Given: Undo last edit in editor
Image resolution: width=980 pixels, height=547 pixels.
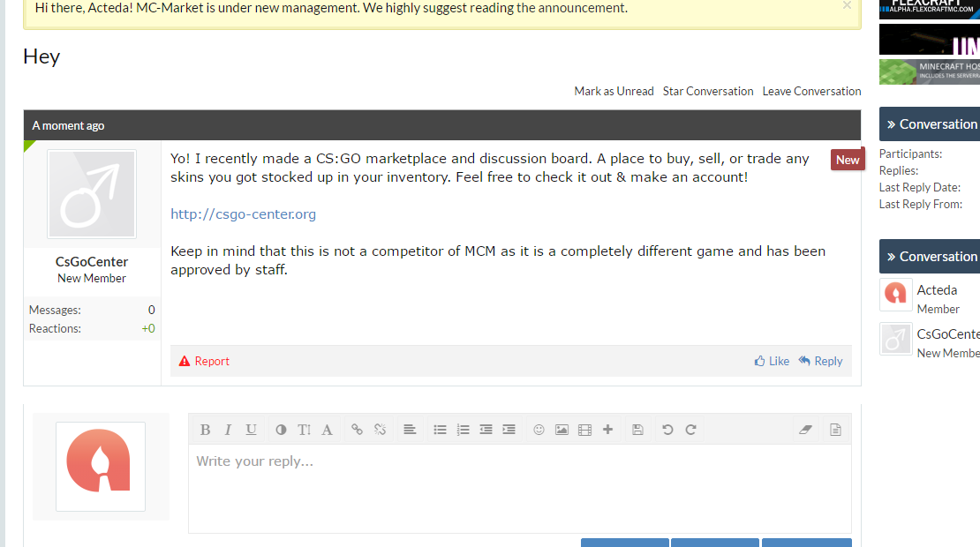Looking at the screenshot, I should 667,430.
